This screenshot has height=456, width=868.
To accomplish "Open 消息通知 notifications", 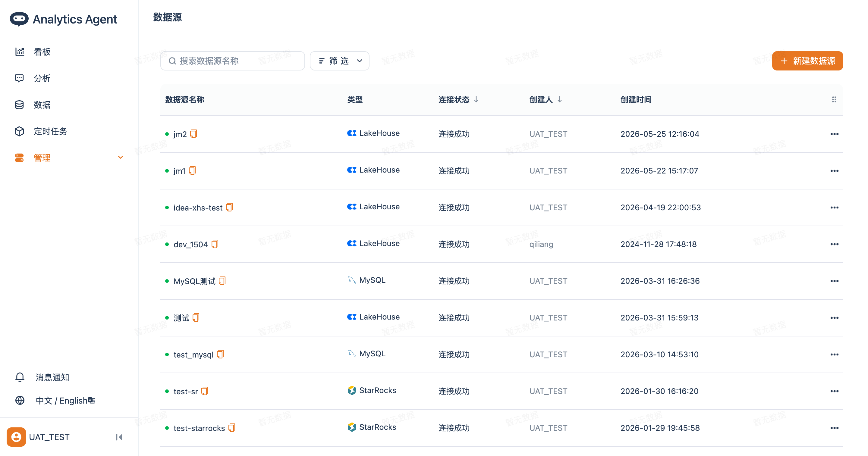I will tap(52, 377).
